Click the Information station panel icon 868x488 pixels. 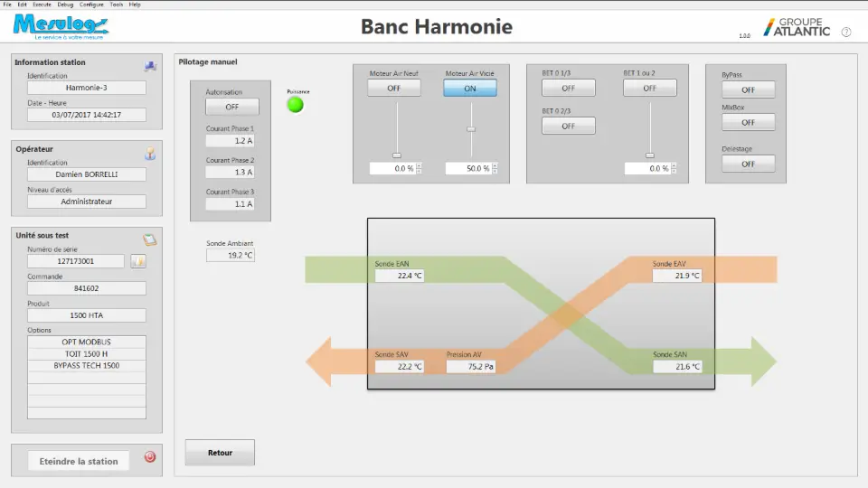tap(150, 66)
